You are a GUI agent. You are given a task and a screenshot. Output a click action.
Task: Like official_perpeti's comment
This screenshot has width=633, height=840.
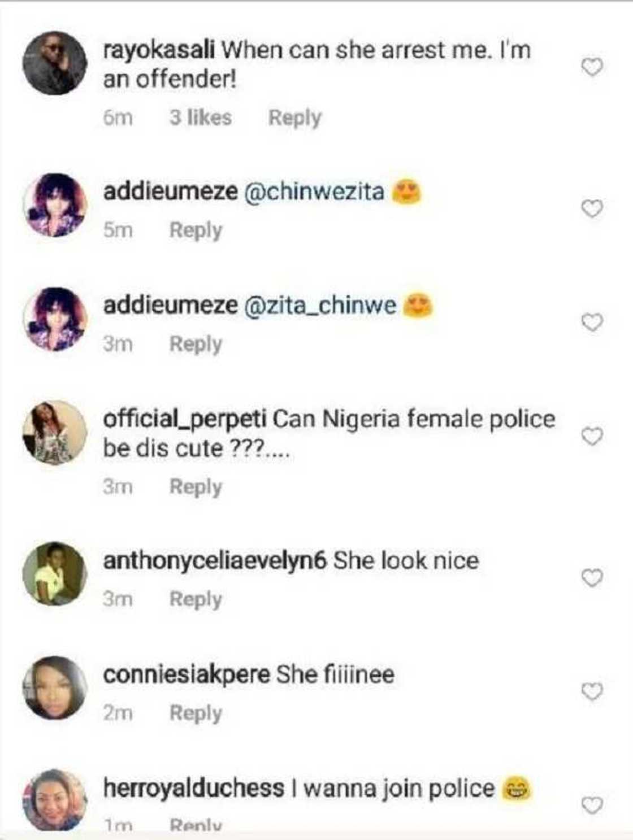coord(592,436)
